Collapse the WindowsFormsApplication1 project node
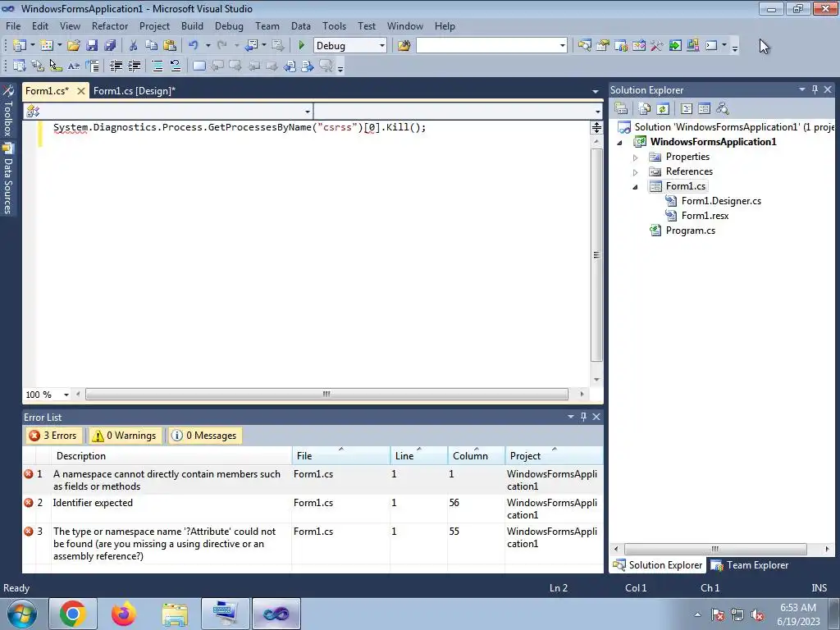Viewport: 840px width, 630px height. [620, 143]
